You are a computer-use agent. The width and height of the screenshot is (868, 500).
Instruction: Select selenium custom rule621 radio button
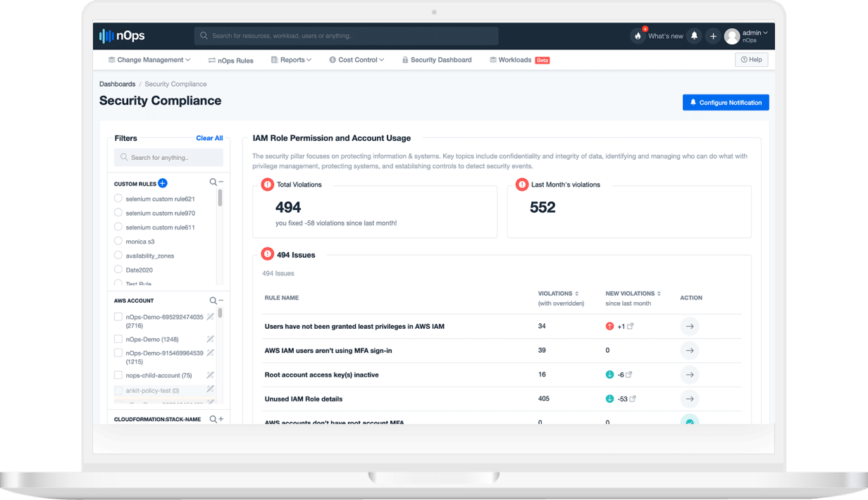pyautogui.click(x=118, y=199)
